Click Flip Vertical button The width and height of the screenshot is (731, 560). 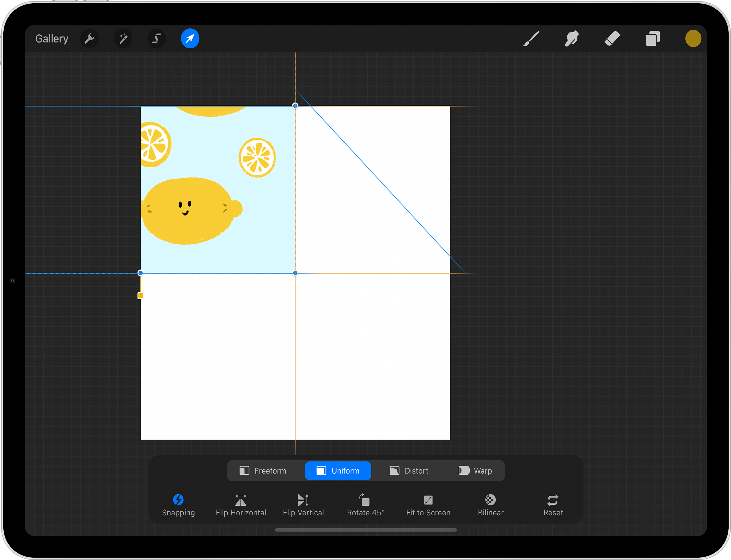pos(303,505)
